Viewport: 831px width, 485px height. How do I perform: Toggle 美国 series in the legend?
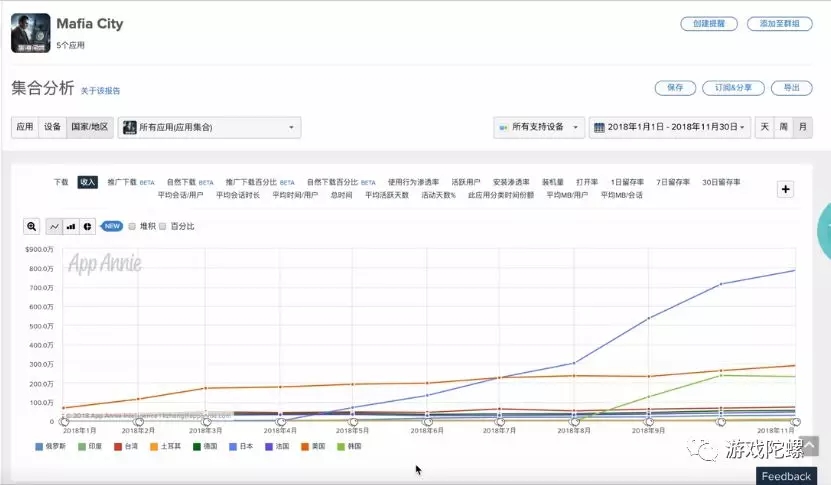[x=313, y=446]
